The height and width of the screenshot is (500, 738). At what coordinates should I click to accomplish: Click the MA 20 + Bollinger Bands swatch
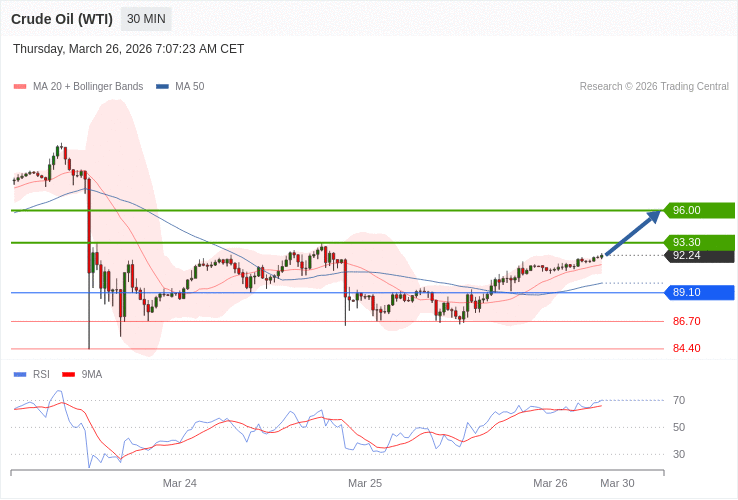point(20,87)
